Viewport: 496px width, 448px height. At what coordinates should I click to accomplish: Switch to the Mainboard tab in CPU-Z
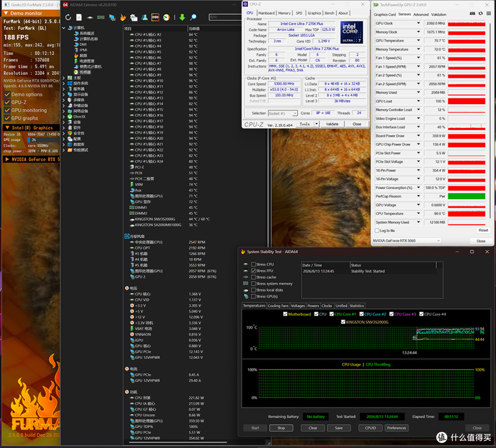click(x=266, y=13)
